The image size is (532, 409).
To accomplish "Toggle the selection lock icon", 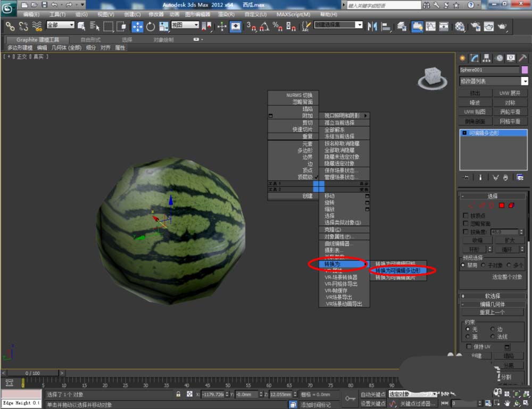I will [178, 394].
